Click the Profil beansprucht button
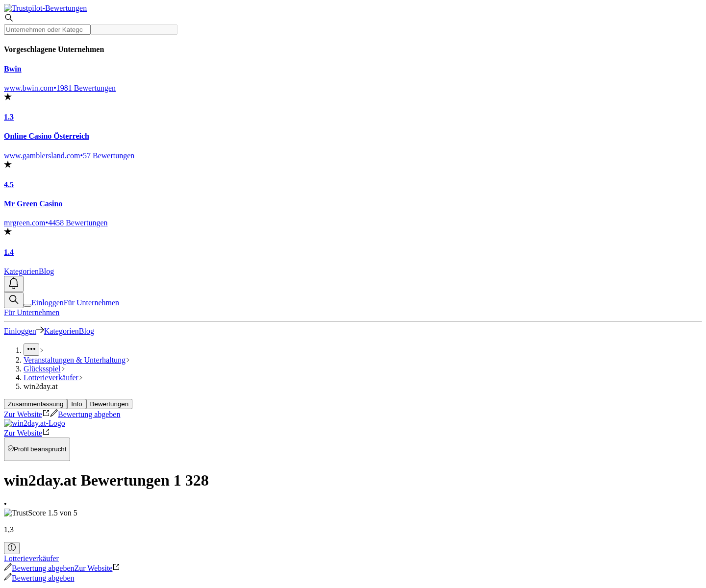 pyautogui.click(x=37, y=449)
